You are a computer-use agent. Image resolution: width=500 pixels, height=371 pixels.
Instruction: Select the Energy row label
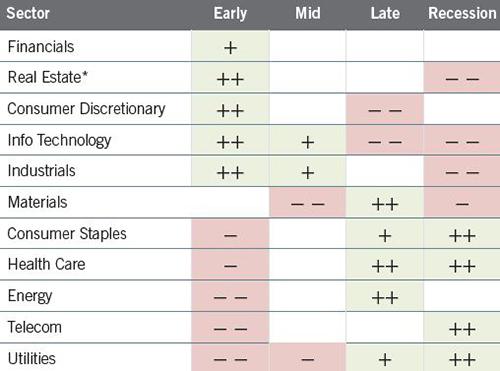(x=30, y=296)
